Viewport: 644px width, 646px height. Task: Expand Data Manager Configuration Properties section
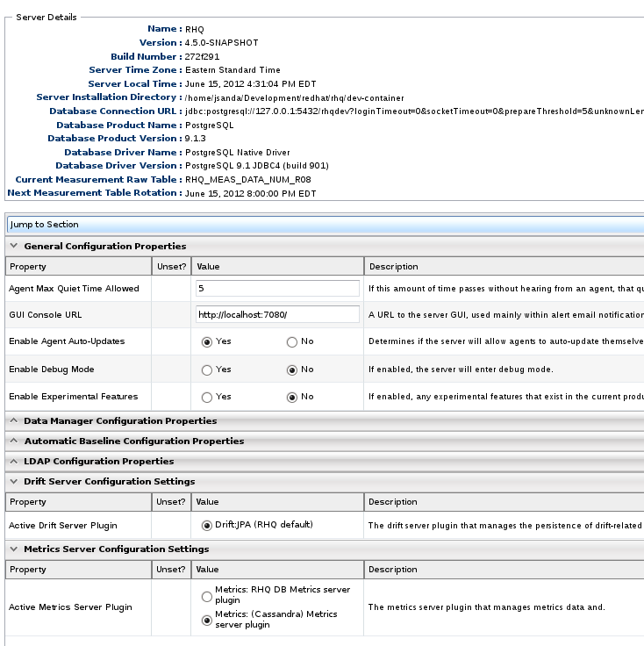14,420
